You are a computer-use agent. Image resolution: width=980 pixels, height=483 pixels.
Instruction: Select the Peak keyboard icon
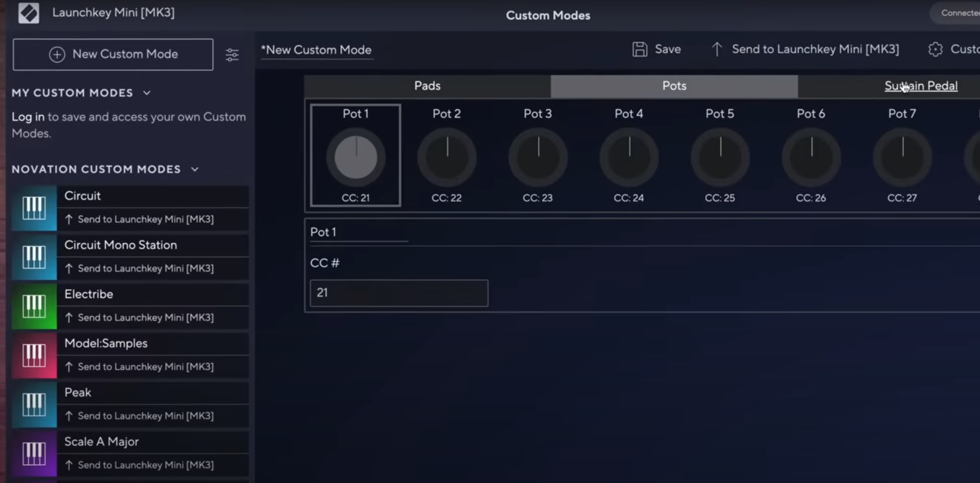pos(34,405)
